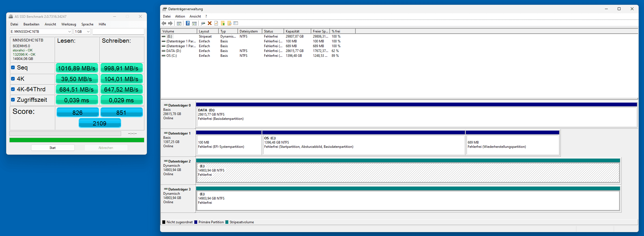
Task: Click the Datenträger 1 disk icon
Action: pyautogui.click(x=166, y=133)
